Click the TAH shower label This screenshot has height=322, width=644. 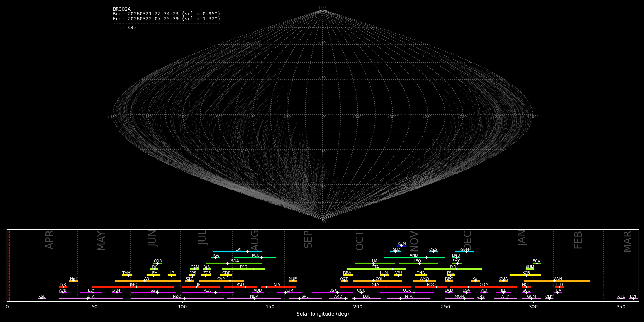point(126,273)
